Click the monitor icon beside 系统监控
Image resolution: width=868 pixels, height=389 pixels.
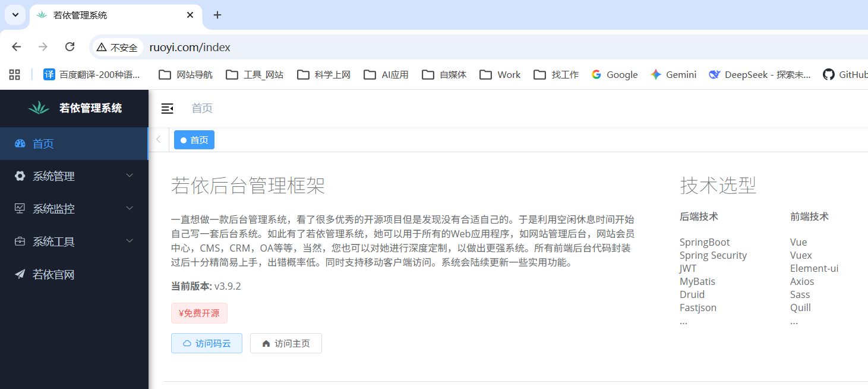coord(20,209)
